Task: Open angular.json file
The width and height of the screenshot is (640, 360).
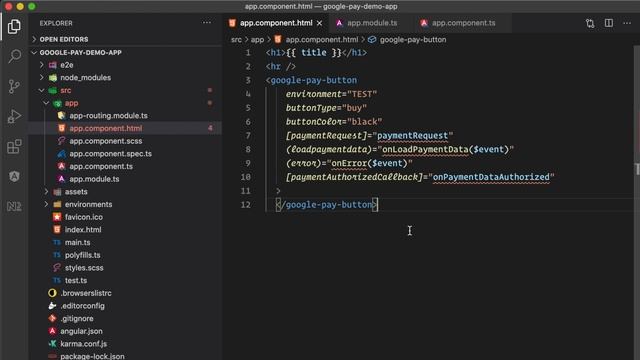Action: click(81, 331)
